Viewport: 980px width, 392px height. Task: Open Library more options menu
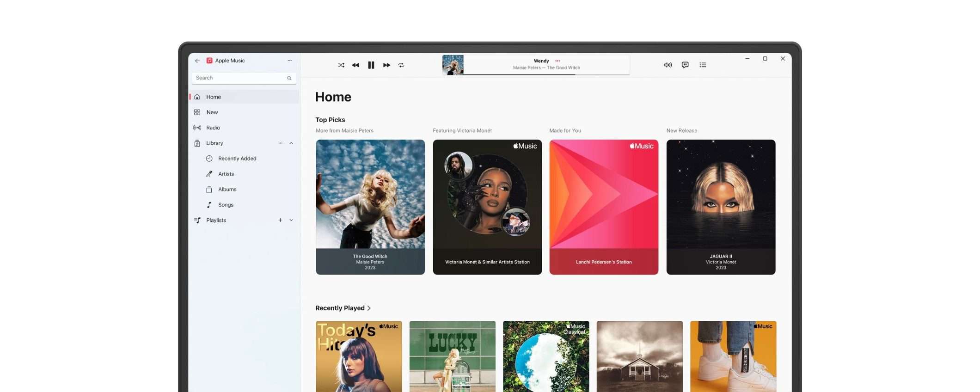coord(280,143)
